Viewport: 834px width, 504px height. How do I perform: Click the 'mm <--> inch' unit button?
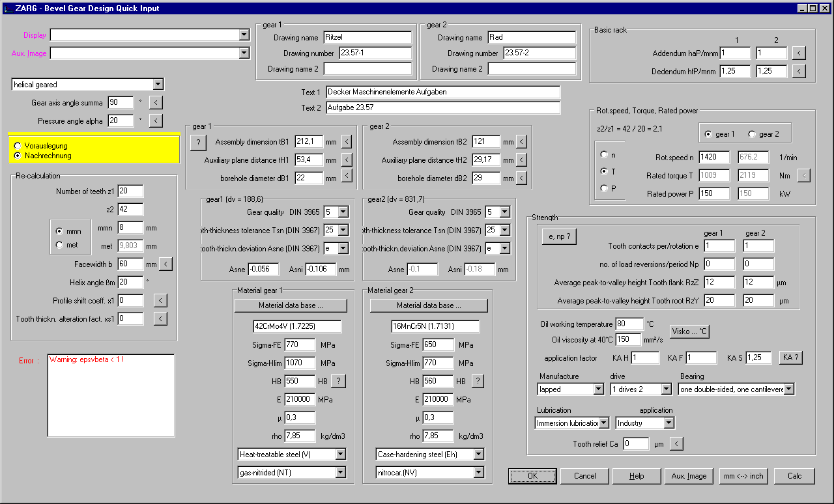point(743,476)
